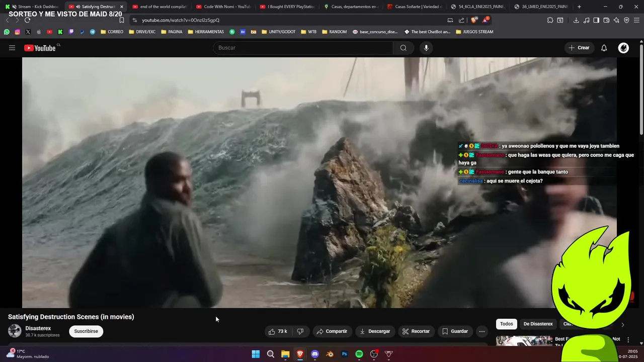Expand the HERRAMIENTAS bookmarks folder
The image size is (644, 362).
pyautogui.click(x=206, y=32)
